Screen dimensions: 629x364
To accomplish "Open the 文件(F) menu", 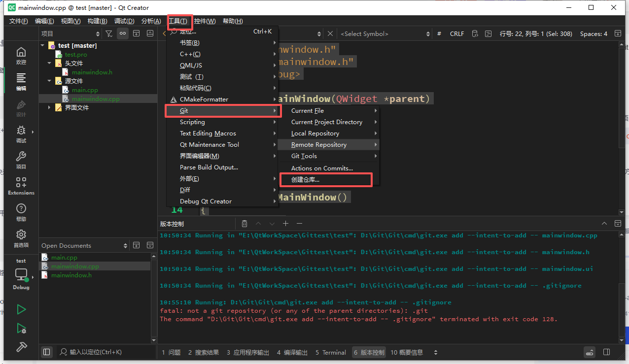I will 19,21.
